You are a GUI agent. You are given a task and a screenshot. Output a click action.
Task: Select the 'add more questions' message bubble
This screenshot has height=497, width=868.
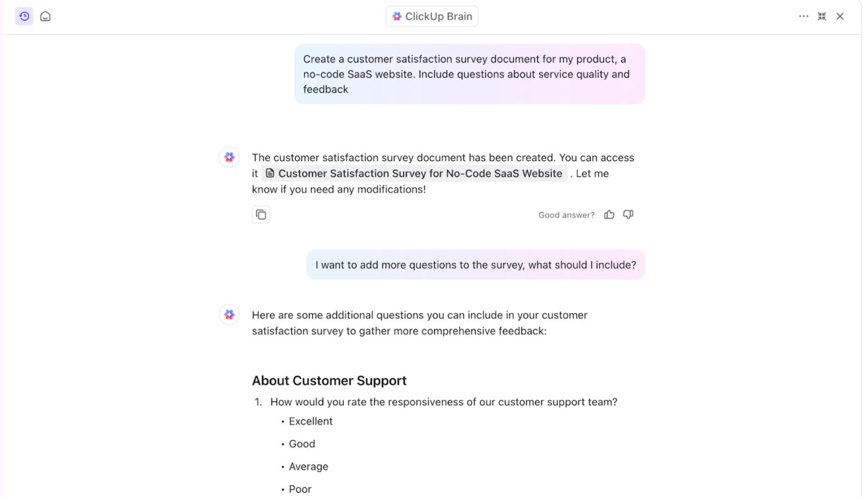click(476, 265)
